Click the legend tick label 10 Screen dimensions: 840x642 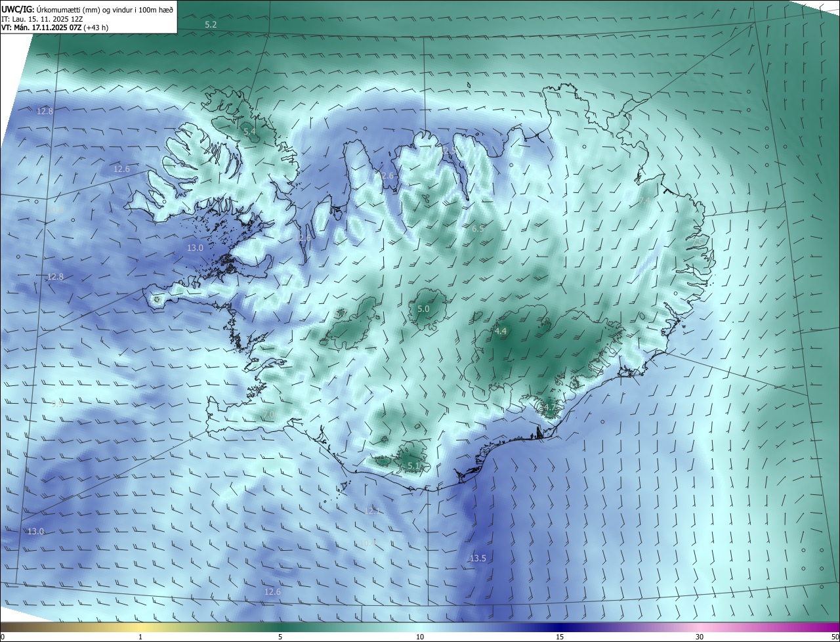pos(420,637)
